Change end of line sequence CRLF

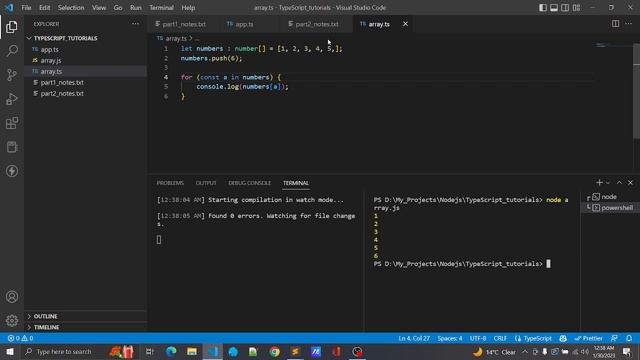pos(500,338)
